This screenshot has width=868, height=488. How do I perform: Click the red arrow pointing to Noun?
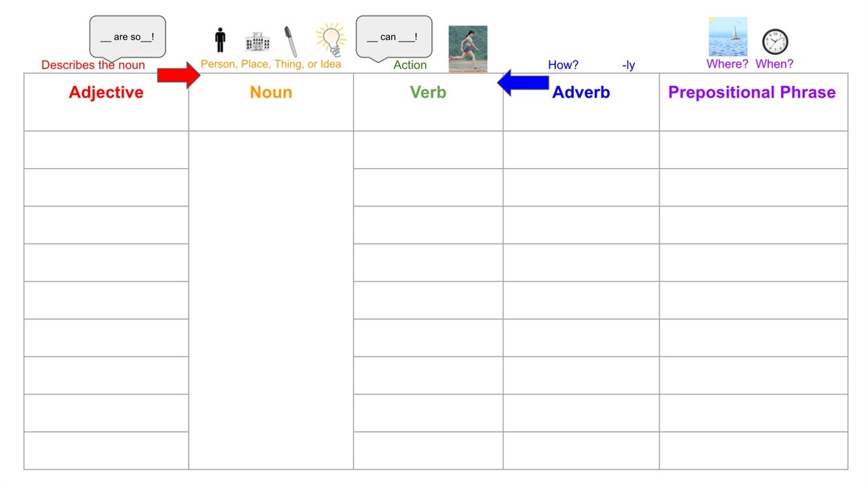[179, 74]
